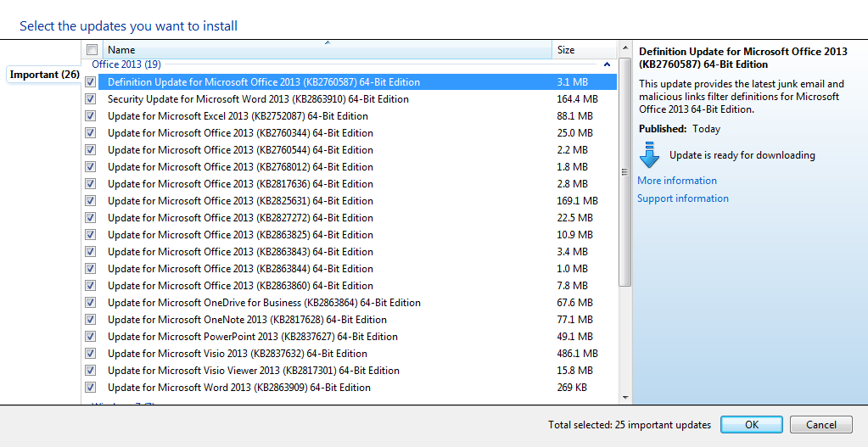Select Update for Office KB2863844 row
Screen dimensions: 868x447
pyautogui.click(x=357, y=269)
